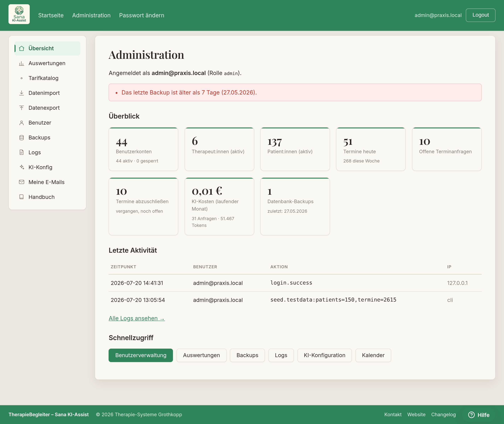Click the database icon beside Backups
Viewport: 504px width, 424px height.
click(x=22, y=138)
